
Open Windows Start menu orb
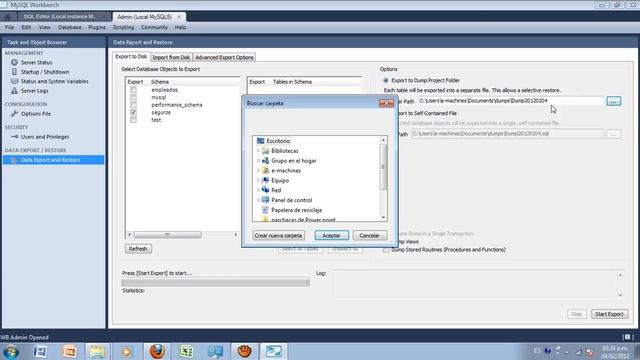coord(11,351)
